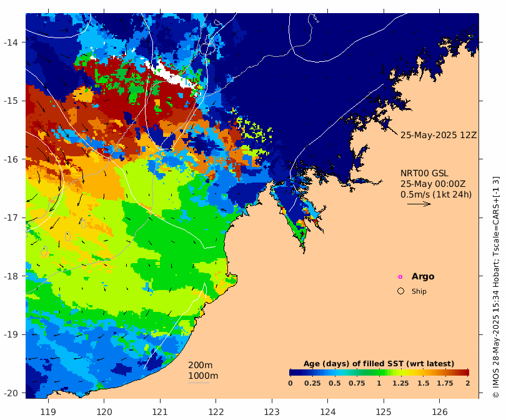Click the latitude label '-20'
The width and height of the screenshot is (506, 420).
[x=11, y=393]
